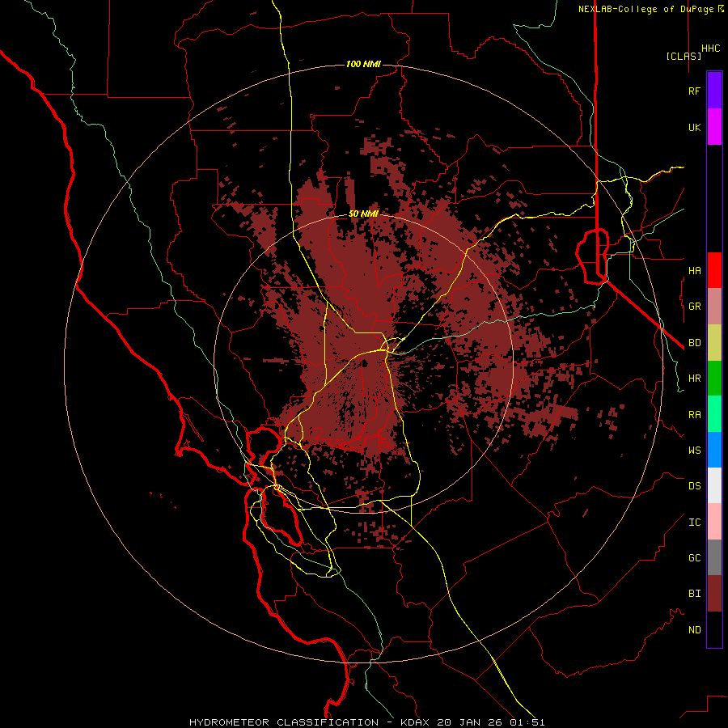Click the BI dark red swatch
Screen dimensions: 728x728
pos(714,594)
